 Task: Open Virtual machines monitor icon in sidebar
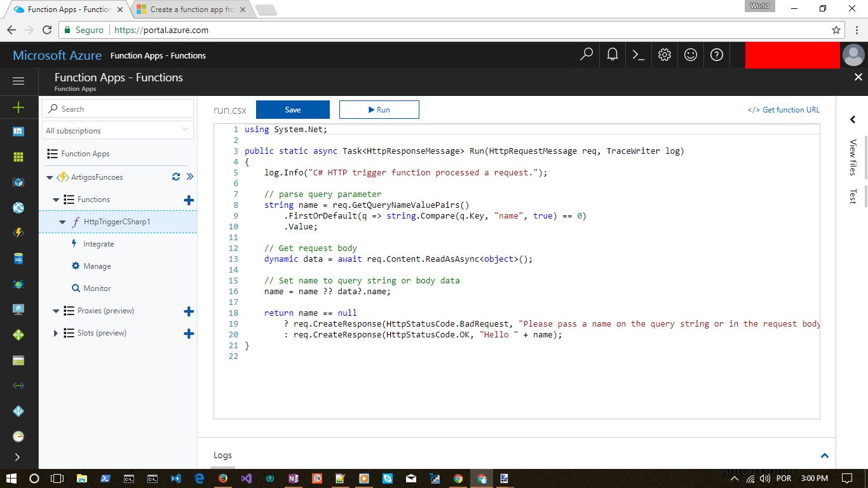[18, 309]
